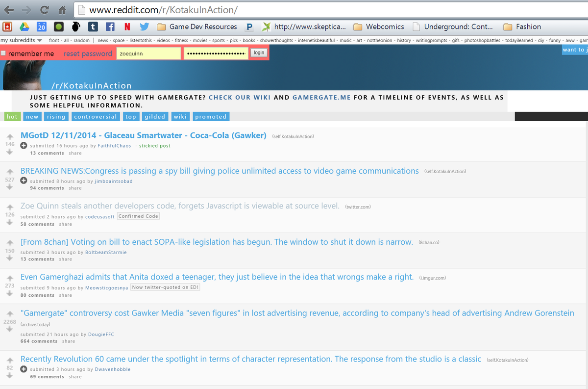Open the /r/KotakuInAction header title

(x=92, y=85)
